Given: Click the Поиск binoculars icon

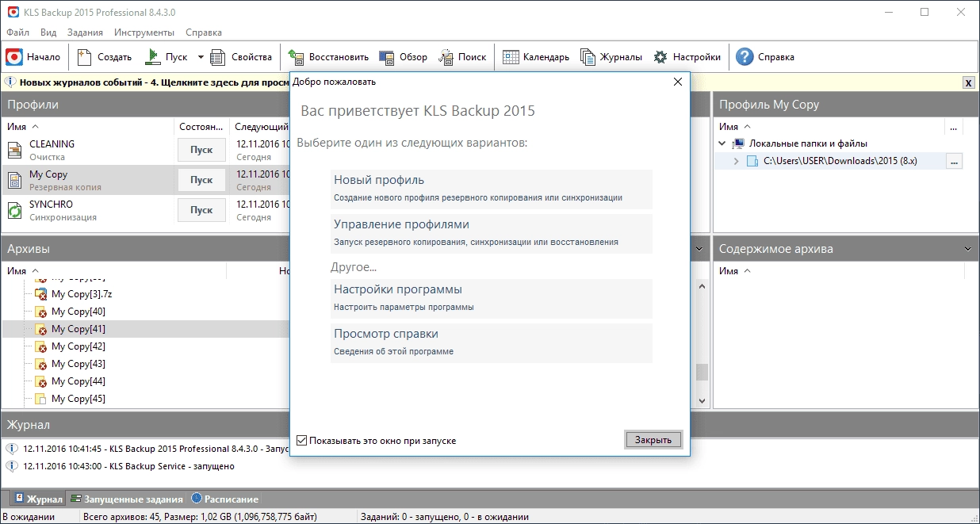Looking at the screenshot, I should (446, 57).
